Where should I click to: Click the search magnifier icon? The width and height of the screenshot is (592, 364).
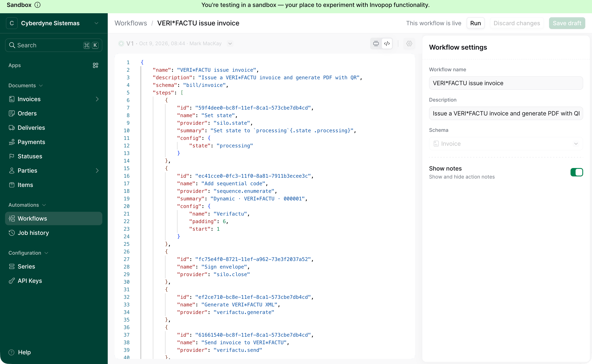point(12,45)
